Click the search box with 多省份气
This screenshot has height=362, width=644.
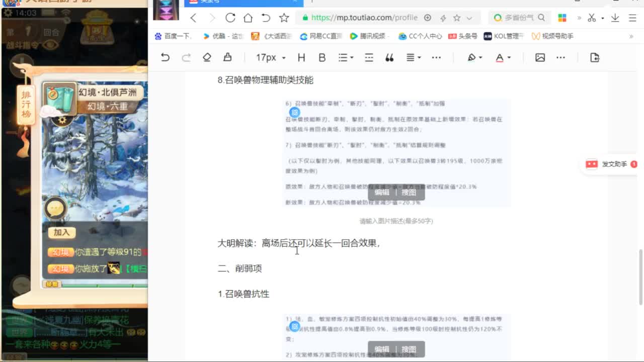(x=519, y=18)
